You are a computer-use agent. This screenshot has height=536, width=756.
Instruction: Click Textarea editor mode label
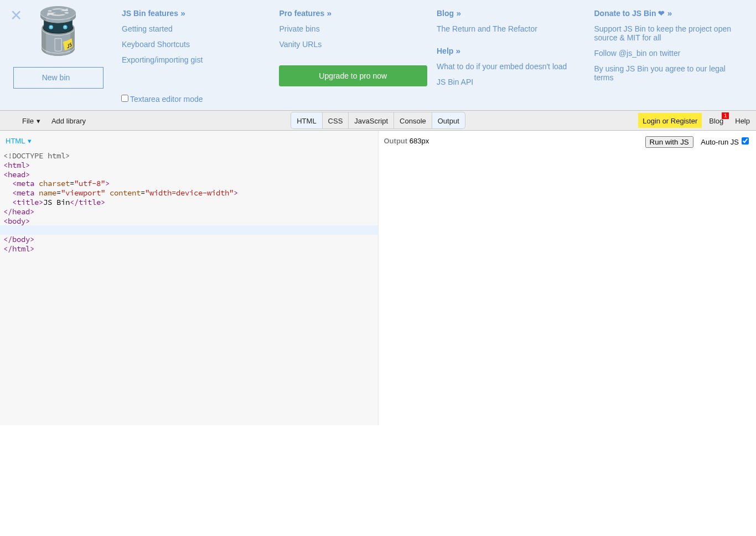point(166,99)
